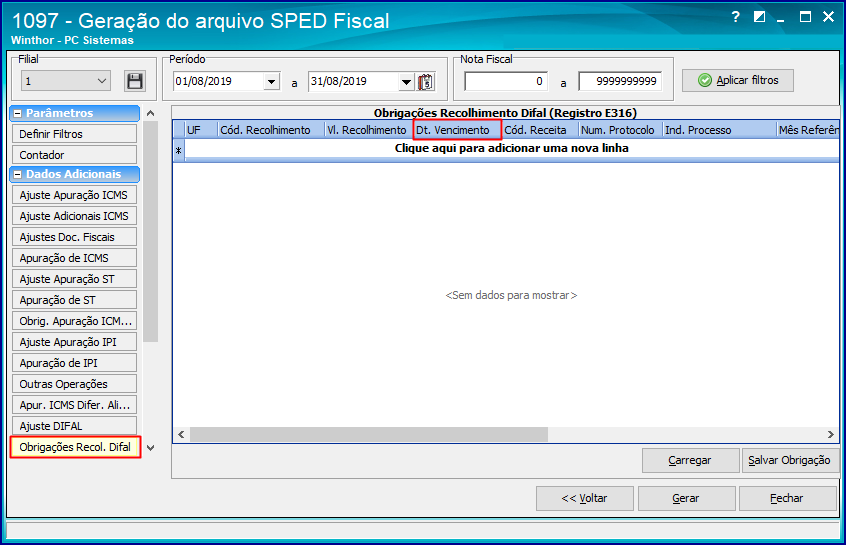
Task: Open Outras Operações
Action: [x=74, y=384]
